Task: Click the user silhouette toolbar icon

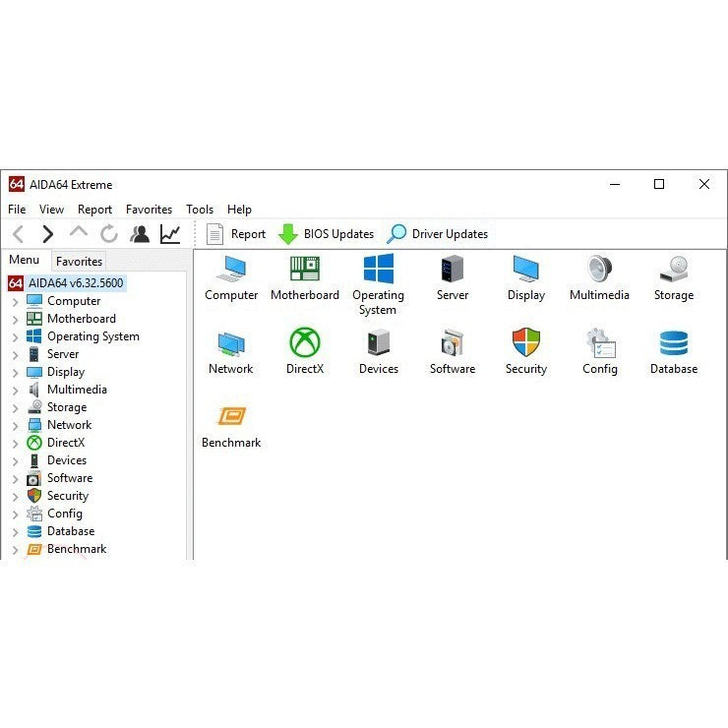Action: tap(140, 234)
